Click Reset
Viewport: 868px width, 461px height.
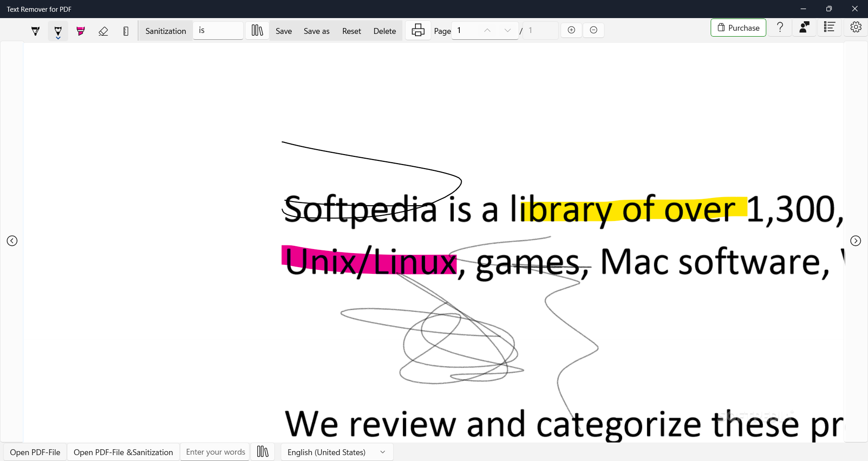352,31
